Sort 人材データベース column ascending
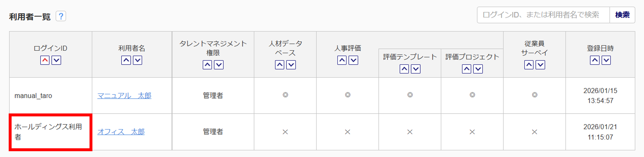The width and height of the screenshot is (644, 157). point(279,65)
